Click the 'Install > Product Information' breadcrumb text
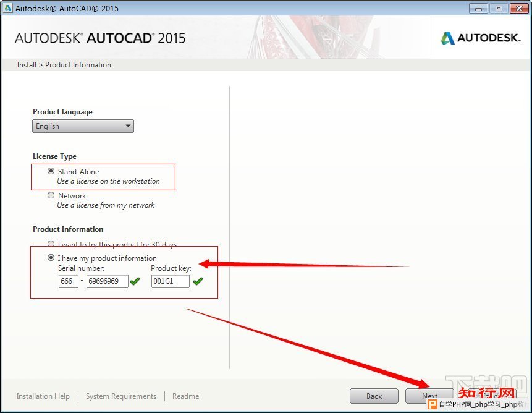The width and height of the screenshot is (532, 413). click(64, 65)
